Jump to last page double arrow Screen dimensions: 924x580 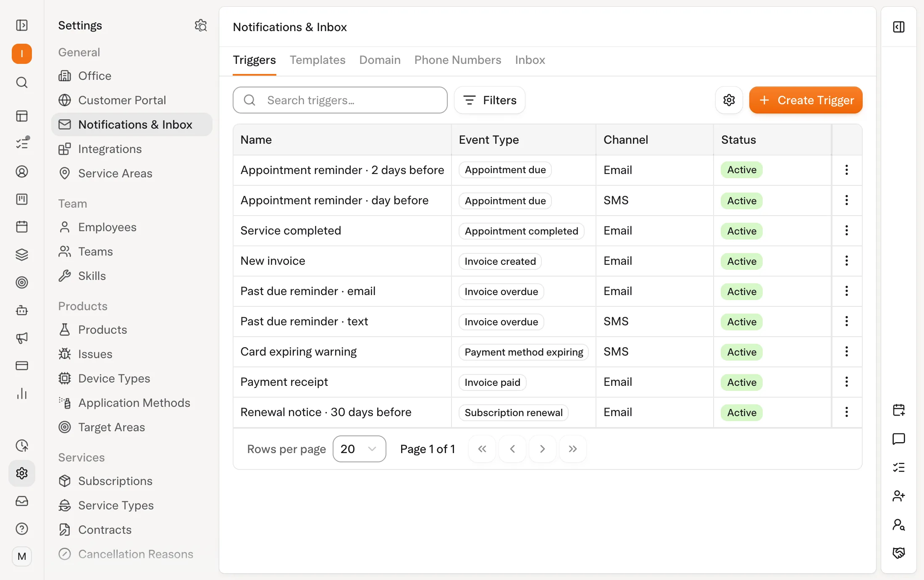(573, 449)
